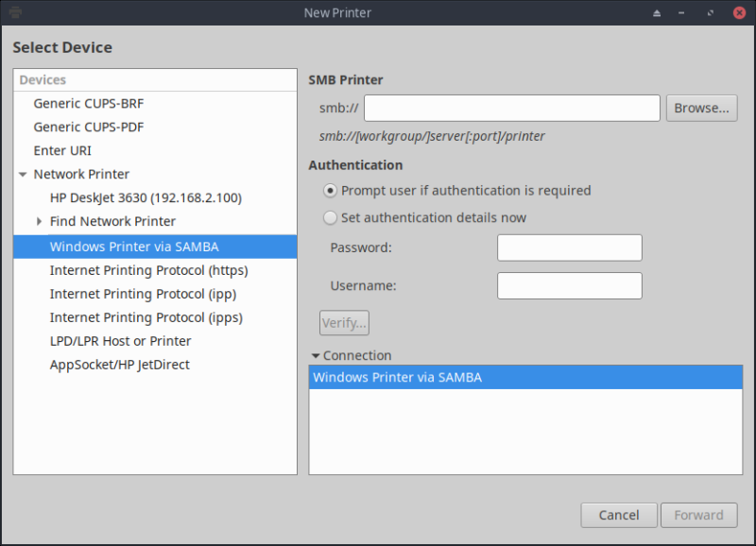
Task: Select the Enter URI entry
Action: tap(62, 151)
